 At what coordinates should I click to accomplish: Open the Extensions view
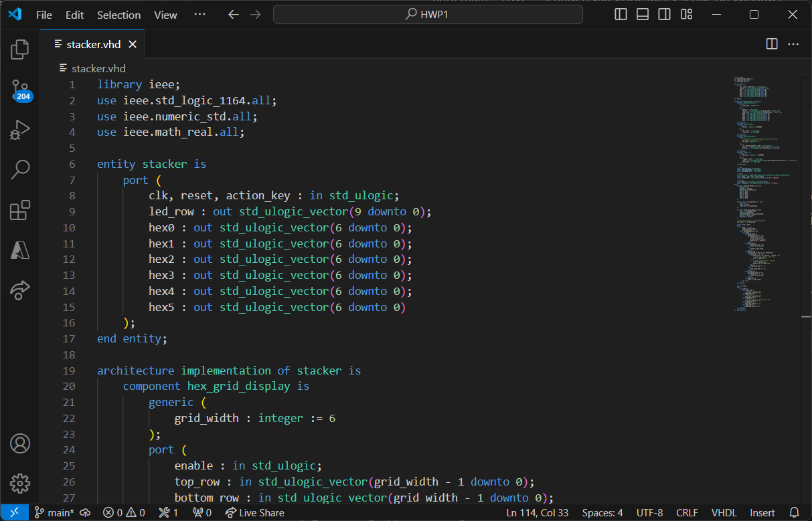tap(20, 210)
